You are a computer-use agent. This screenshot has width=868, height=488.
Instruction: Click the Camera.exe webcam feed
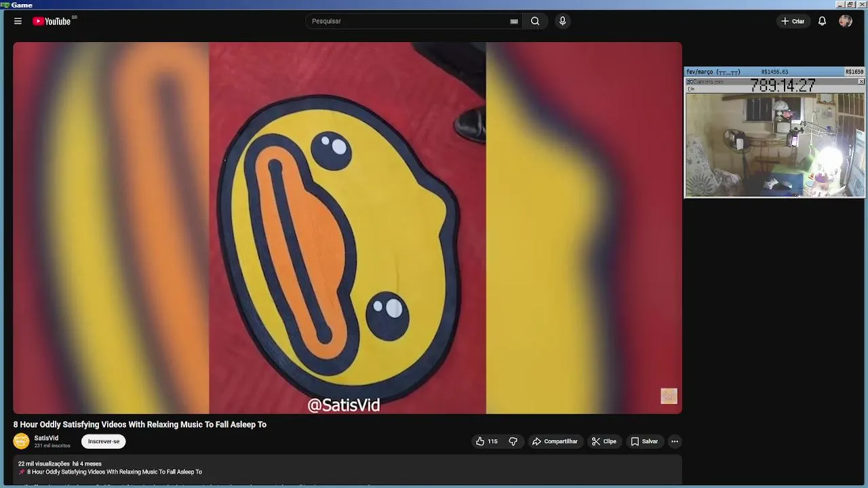(774, 145)
